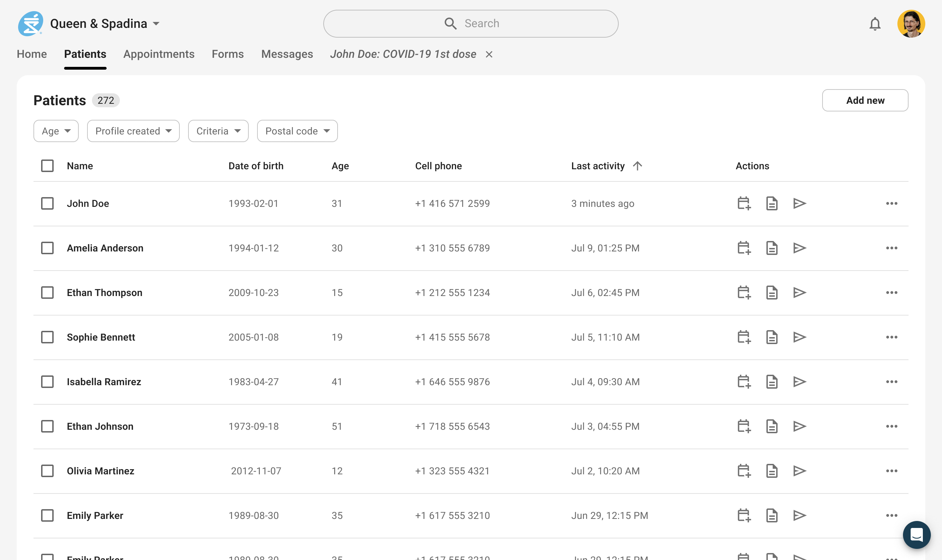This screenshot has height=560, width=942.
Task: Expand the Postal code filter
Action: [x=298, y=131]
